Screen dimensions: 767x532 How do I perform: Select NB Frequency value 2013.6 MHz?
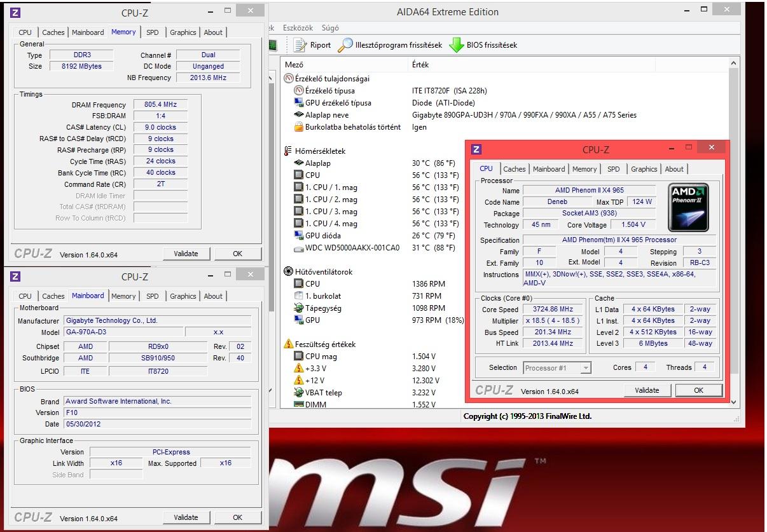[208, 78]
